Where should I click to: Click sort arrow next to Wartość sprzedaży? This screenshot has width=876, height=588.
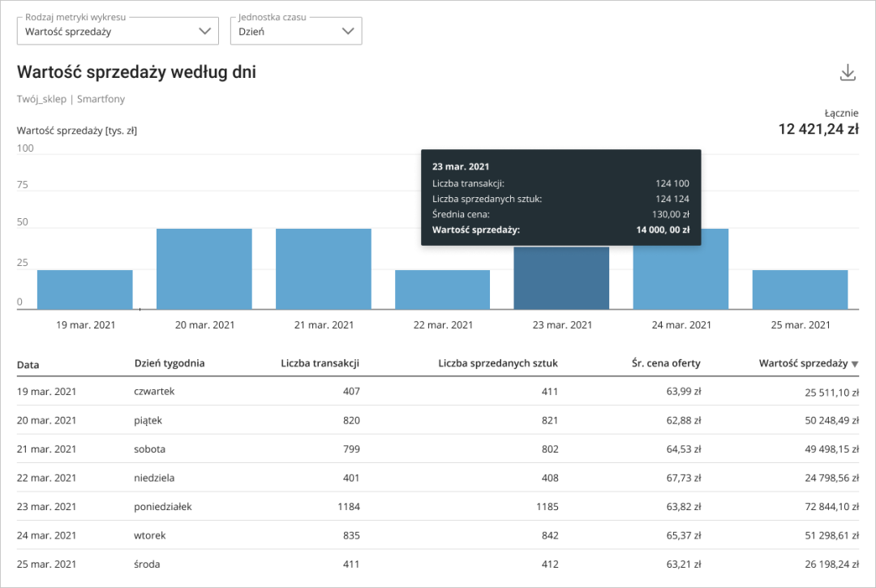pyautogui.click(x=854, y=364)
